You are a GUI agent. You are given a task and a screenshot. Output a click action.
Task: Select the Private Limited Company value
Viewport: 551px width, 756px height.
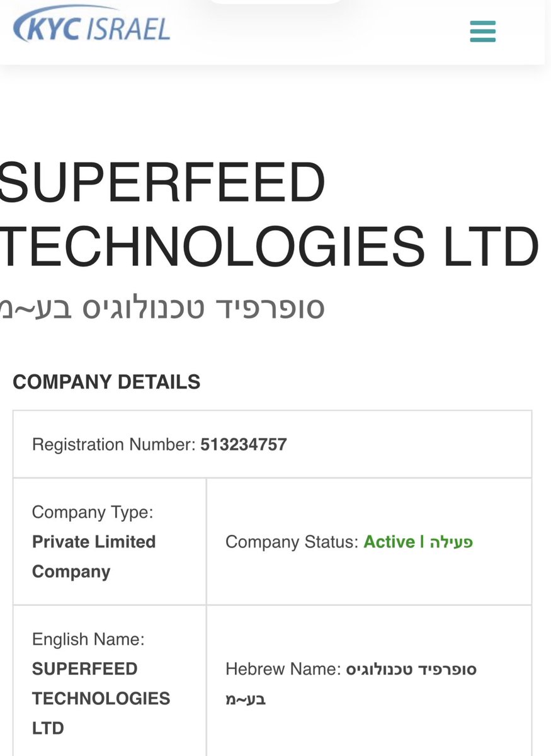(x=94, y=556)
